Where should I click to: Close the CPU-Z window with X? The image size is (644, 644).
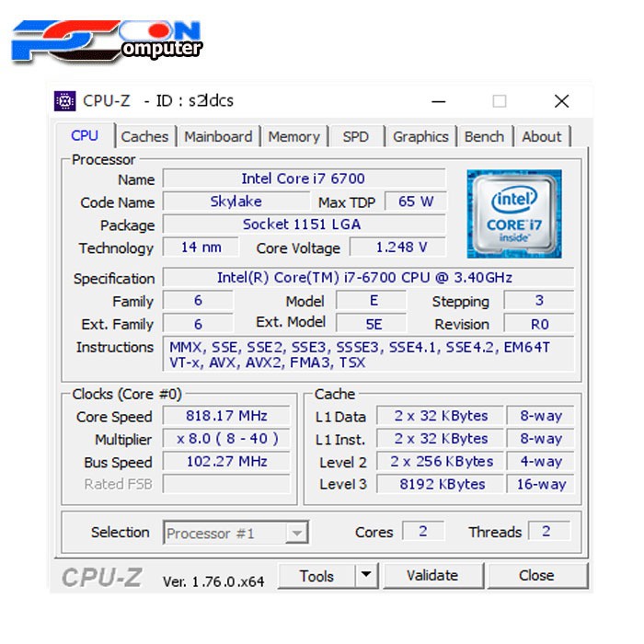pos(561,101)
